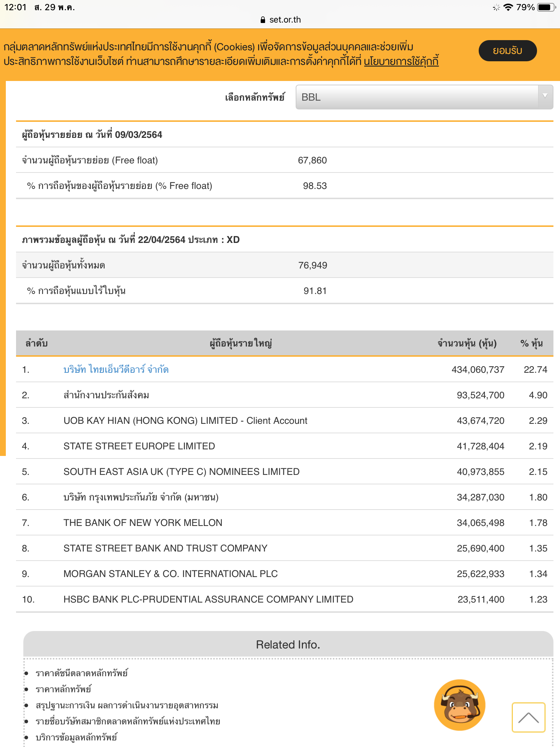
Task: Select SOUTH EAST ASIA UK NOMINEES row
Action: (x=284, y=472)
